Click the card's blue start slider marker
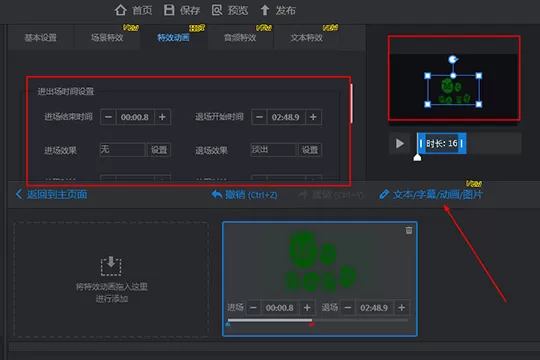Screen dimensions: 540x360 coord(228,324)
